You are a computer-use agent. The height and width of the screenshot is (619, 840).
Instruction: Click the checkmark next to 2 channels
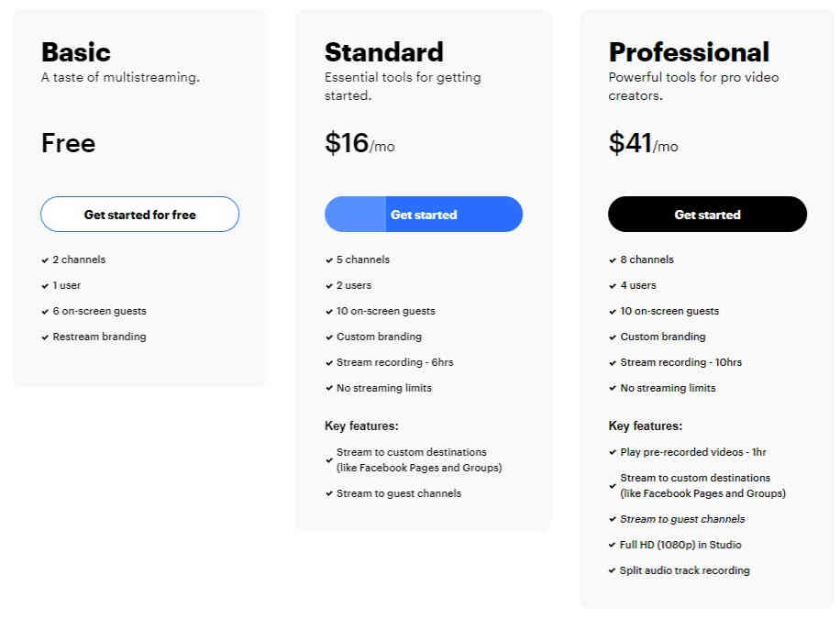[x=45, y=260]
